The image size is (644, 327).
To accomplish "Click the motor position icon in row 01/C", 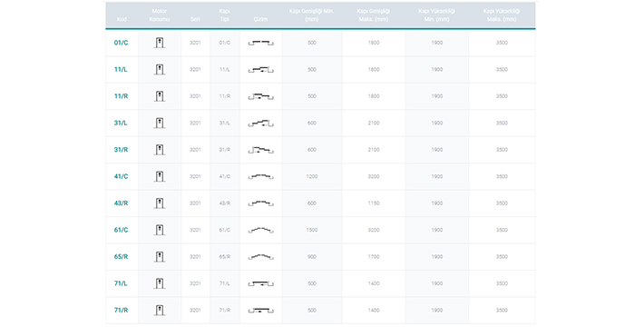I will coord(160,43).
